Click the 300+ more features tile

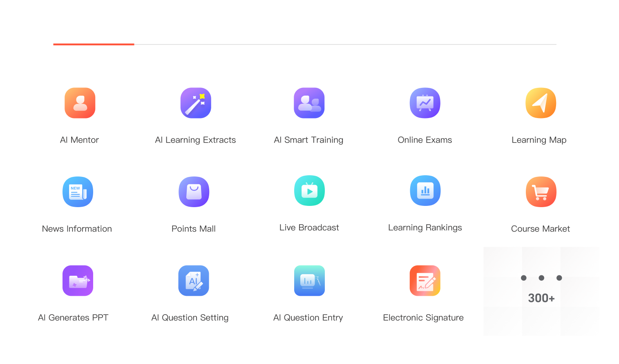click(x=541, y=291)
